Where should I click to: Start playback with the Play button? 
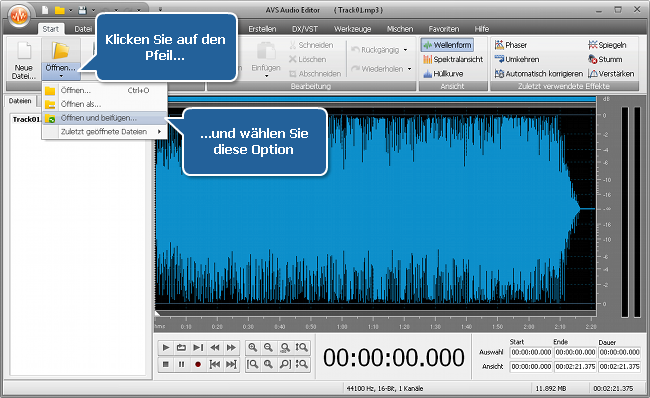point(166,347)
